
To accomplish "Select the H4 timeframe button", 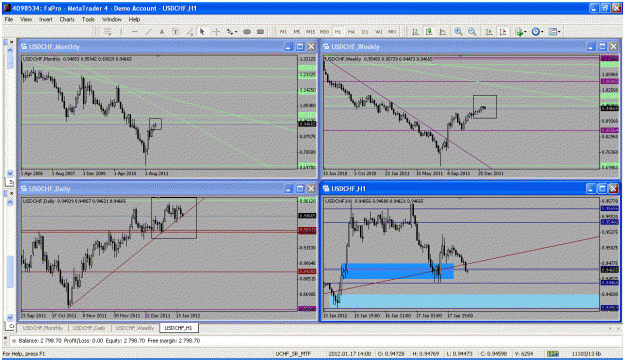I will pyautogui.click(x=351, y=32).
